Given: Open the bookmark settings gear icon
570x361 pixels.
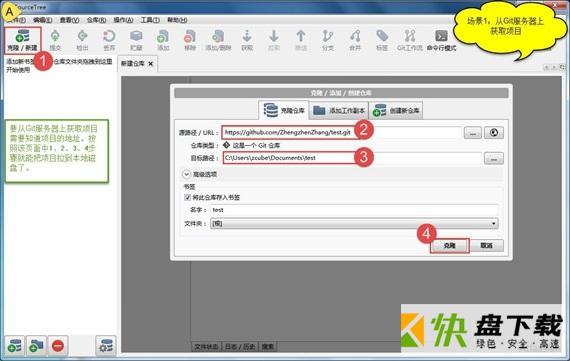Looking at the screenshot, I should point(106,346).
